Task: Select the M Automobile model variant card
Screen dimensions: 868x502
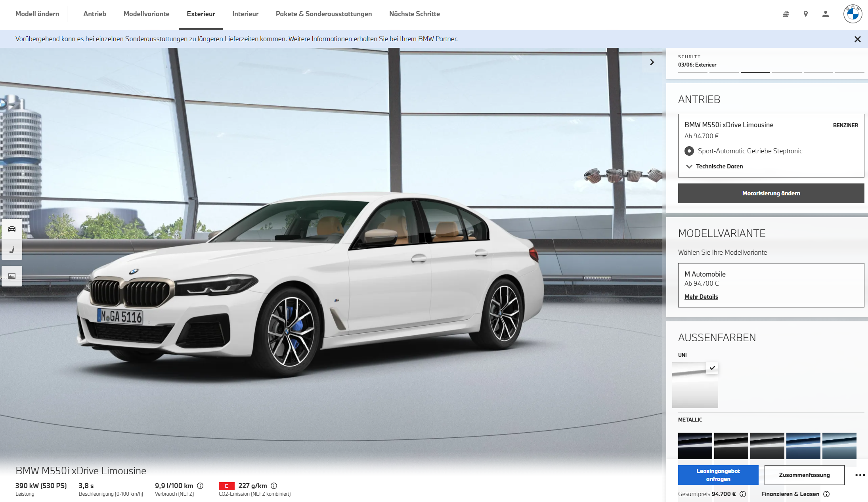Action: pyautogui.click(x=771, y=285)
